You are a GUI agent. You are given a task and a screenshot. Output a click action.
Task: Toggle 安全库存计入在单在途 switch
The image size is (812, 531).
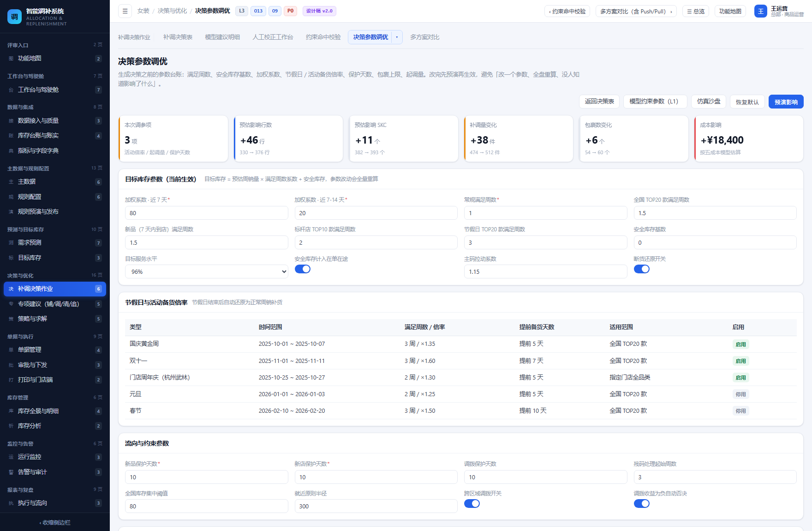[x=303, y=269]
